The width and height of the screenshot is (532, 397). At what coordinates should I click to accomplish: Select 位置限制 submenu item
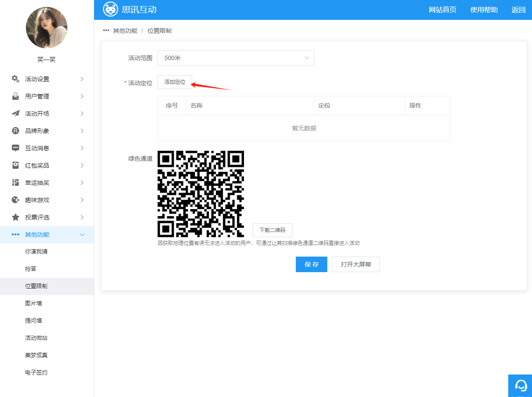(x=47, y=286)
